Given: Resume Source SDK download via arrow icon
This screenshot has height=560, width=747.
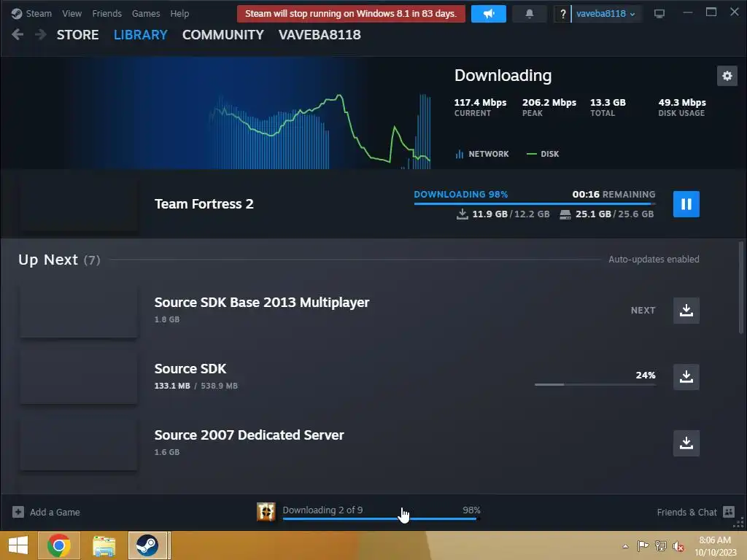Looking at the screenshot, I should 686,377.
